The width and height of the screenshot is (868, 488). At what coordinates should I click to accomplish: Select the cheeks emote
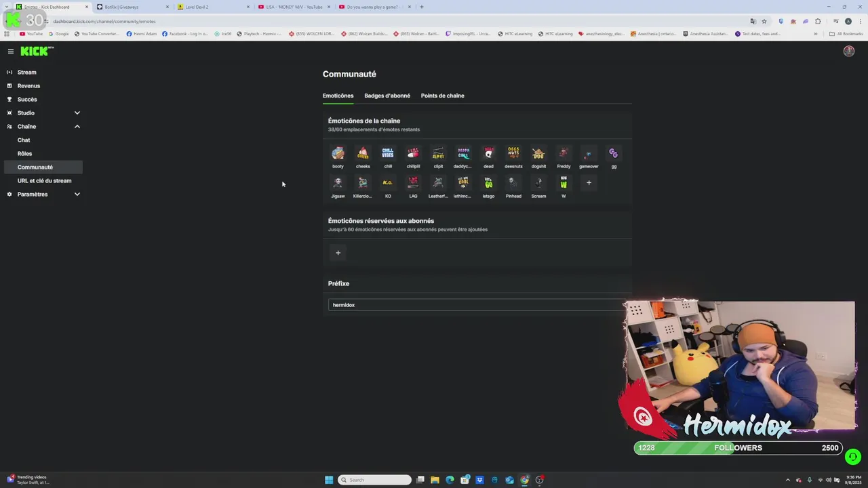pyautogui.click(x=363, y=153)
